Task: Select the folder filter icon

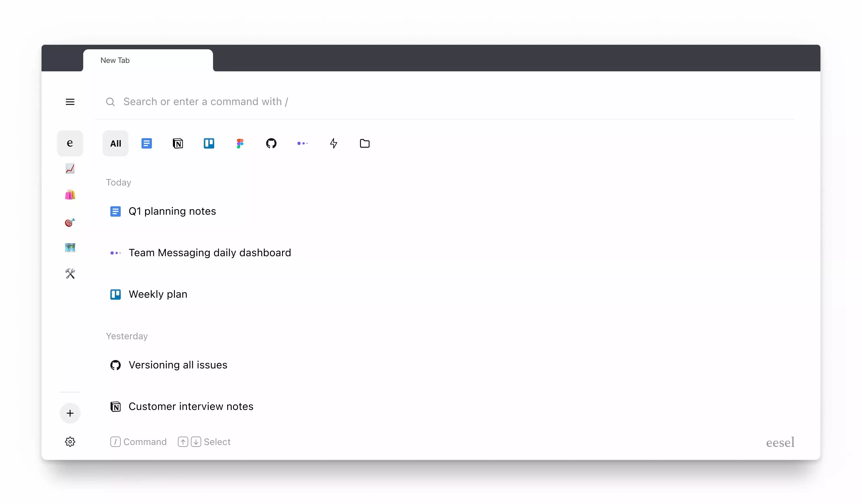Action: [364, 143]
